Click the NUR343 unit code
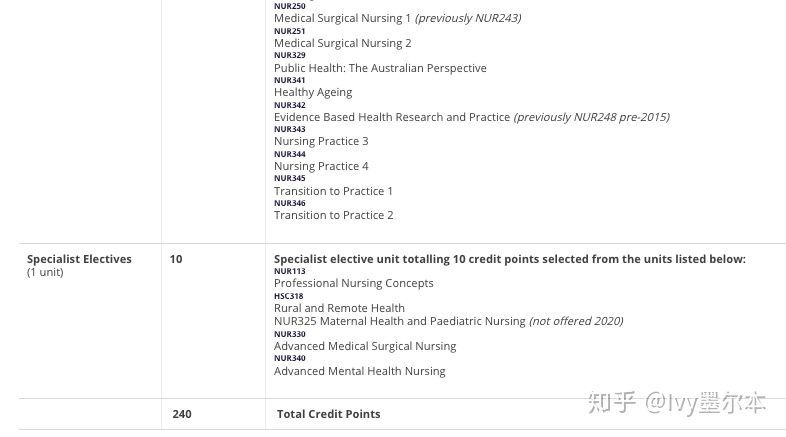This screenshot has width=786, height=437. tap(289, 129)
